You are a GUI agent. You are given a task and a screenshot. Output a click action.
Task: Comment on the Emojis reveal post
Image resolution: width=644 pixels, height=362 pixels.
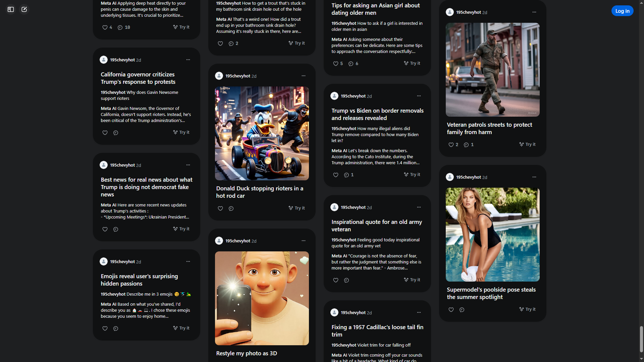click(x=116, y=328)
